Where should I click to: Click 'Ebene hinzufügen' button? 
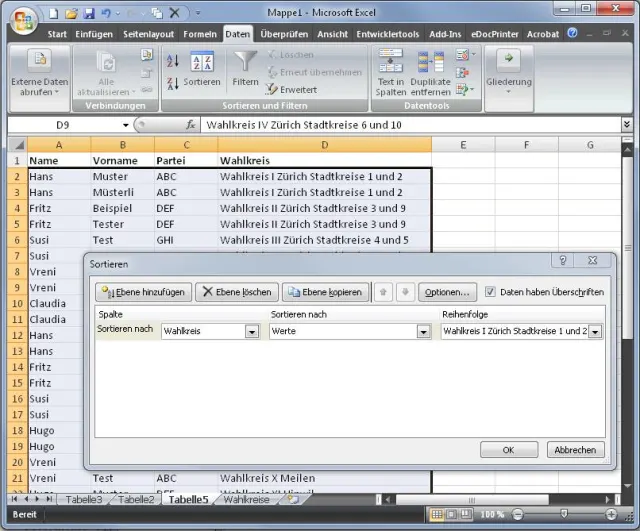[143, 292]
